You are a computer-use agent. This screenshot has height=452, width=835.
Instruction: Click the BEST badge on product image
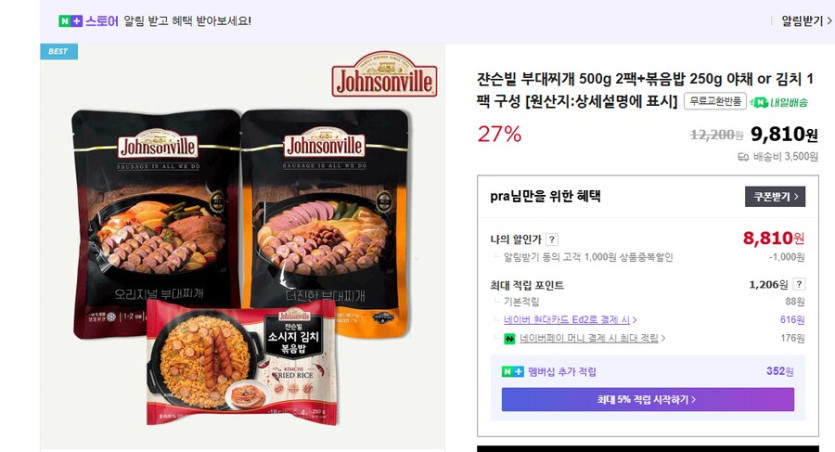(59, 52)
